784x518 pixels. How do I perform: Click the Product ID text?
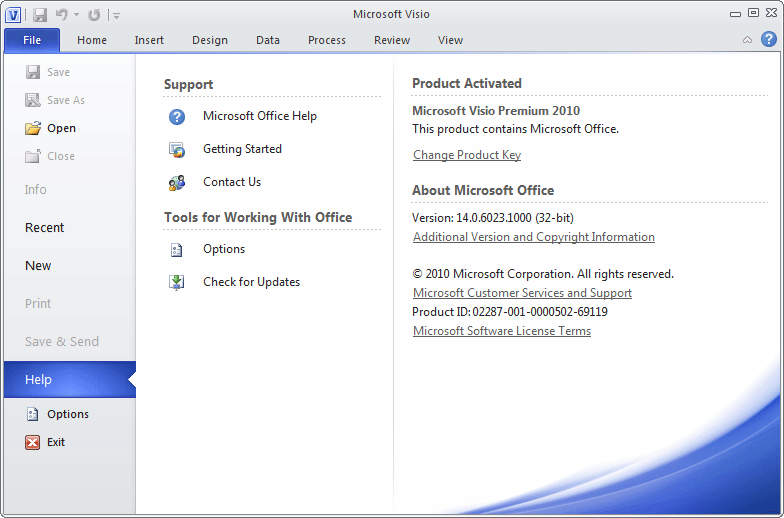click(510, 312)
